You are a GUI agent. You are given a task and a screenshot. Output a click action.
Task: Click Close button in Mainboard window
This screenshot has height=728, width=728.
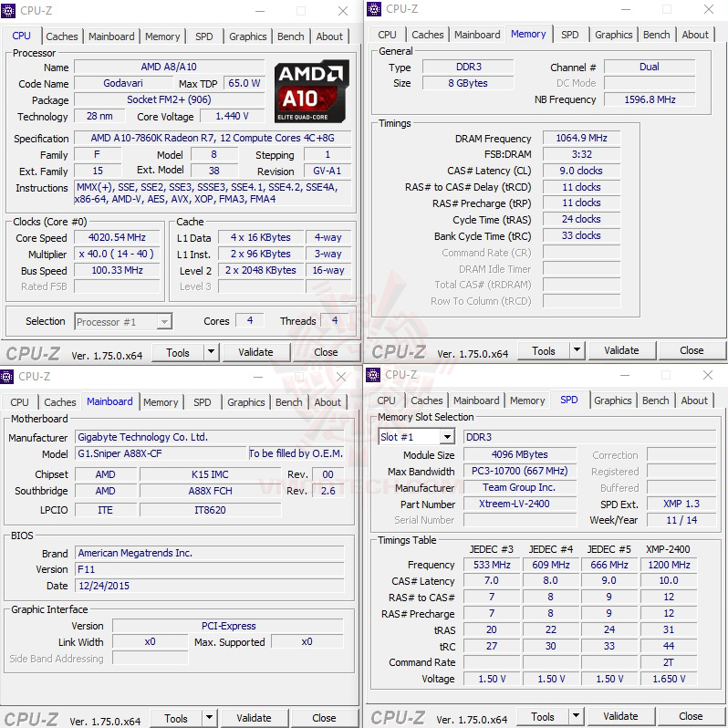tap(324, 718)
